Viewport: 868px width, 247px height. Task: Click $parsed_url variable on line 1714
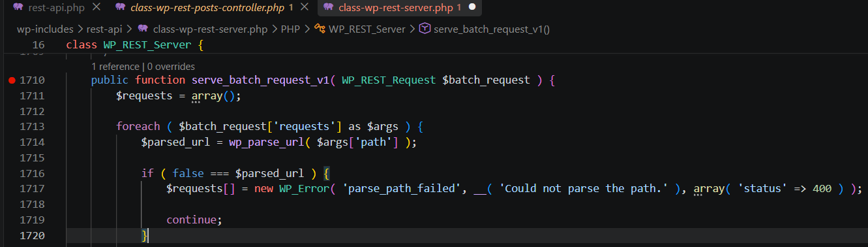[175, 142]
